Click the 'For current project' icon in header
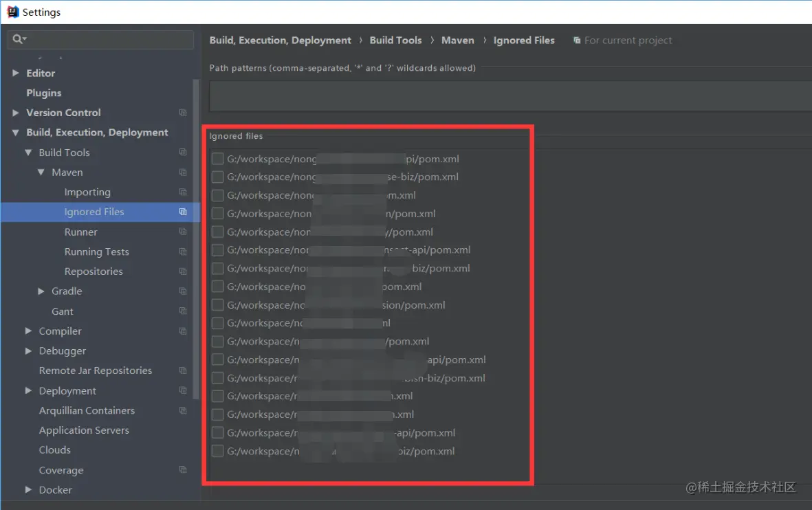 point(577,41)
